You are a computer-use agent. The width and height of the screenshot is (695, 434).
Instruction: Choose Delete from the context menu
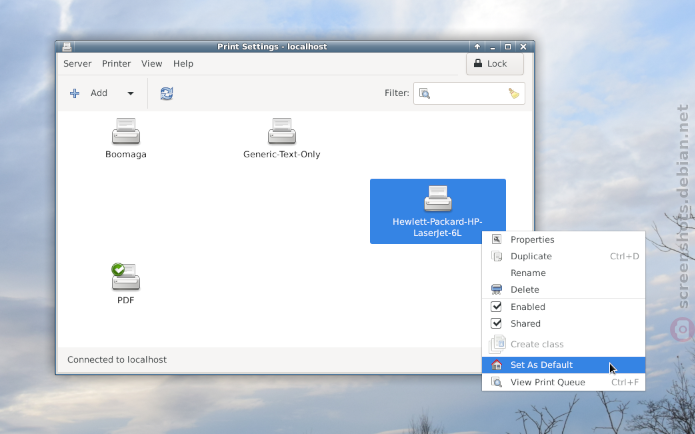563,289
